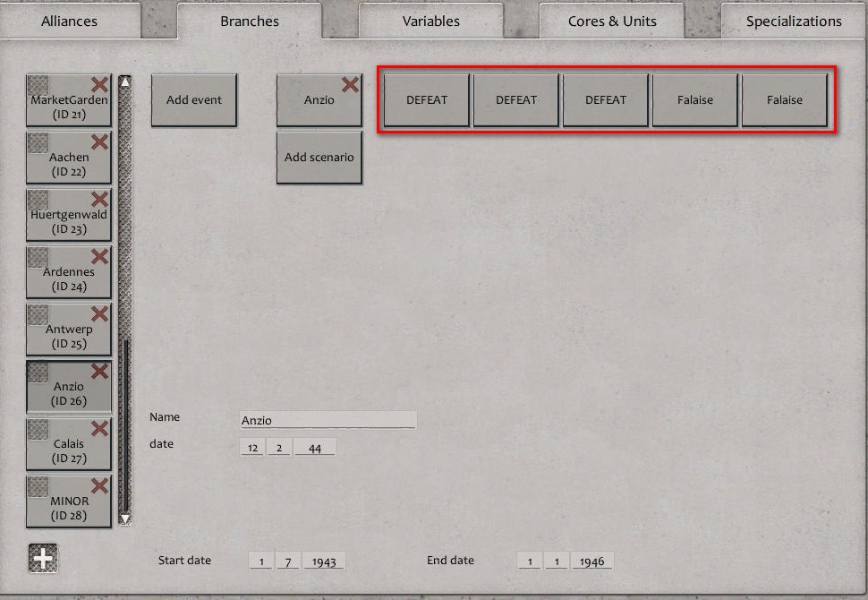Click the scrollbar down arrow below the event list
This screenshot has width=868, height=600.
(x=124, y=518)
